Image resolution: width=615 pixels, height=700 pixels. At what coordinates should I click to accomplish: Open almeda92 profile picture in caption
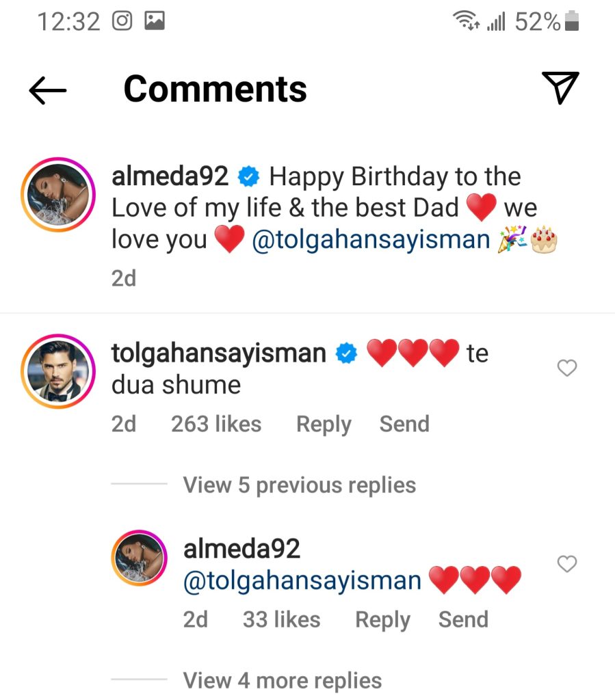point(58,193)
